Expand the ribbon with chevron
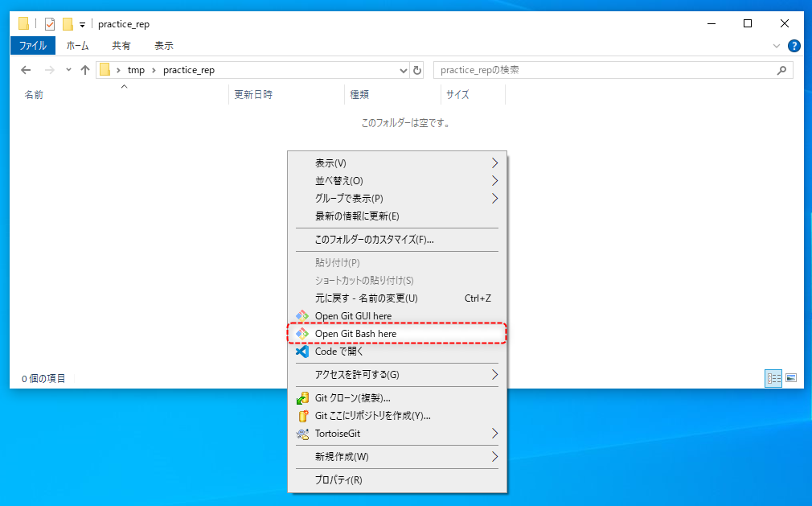This screenshot has height=506, width=812. pos(777,46)
